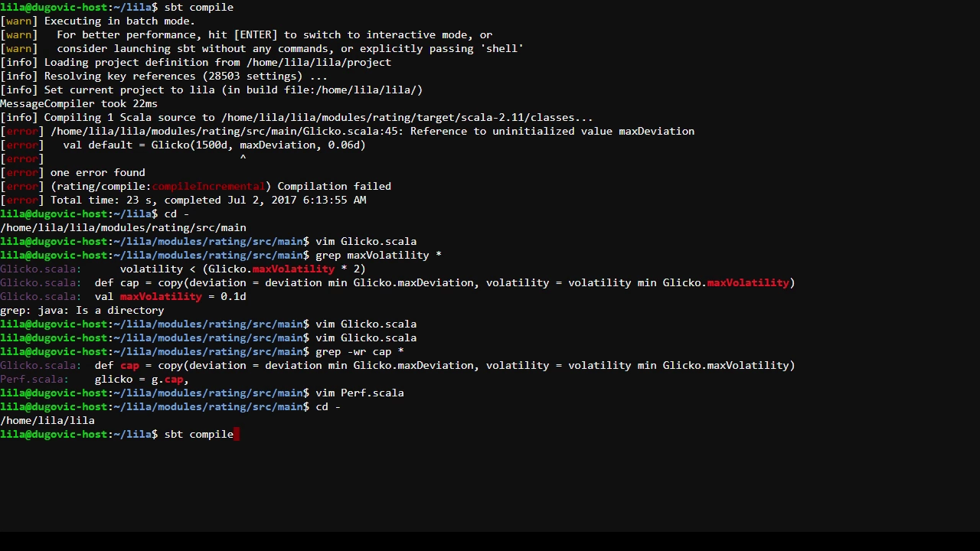The width and height of the screenshot is (980, 551).
Task: Click the 'Compilation failed' error message
Action: (x=334, y=187)
